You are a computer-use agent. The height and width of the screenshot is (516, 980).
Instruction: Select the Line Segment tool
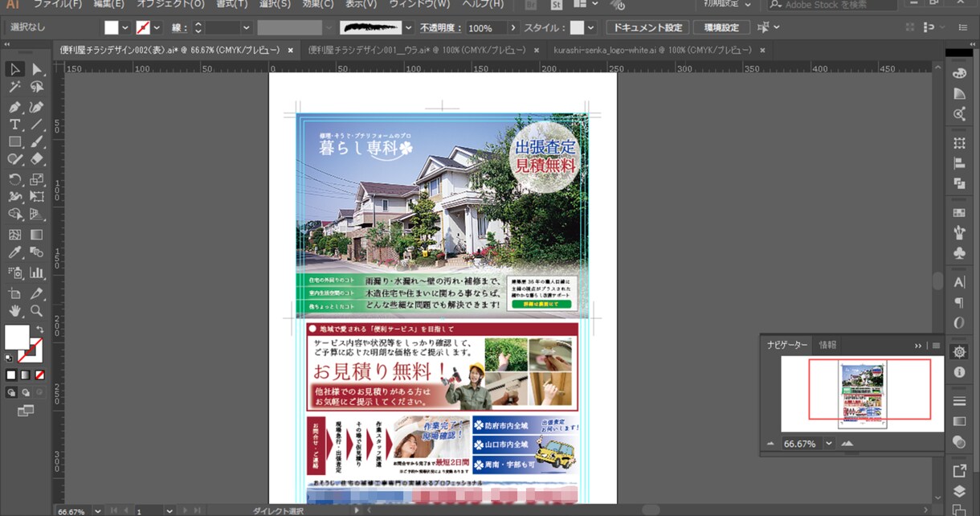point(36,125)
